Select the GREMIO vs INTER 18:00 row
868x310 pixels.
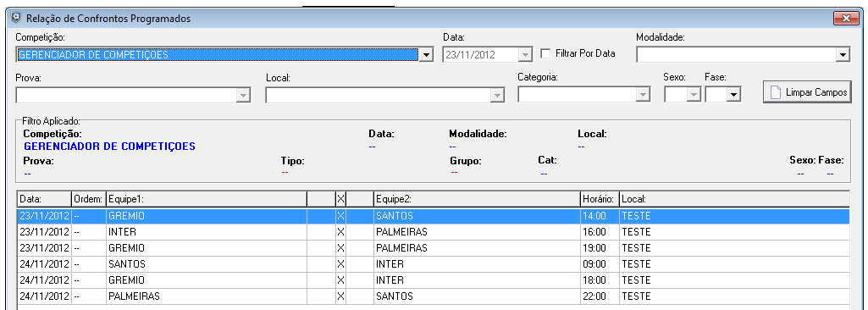point(434,280)
